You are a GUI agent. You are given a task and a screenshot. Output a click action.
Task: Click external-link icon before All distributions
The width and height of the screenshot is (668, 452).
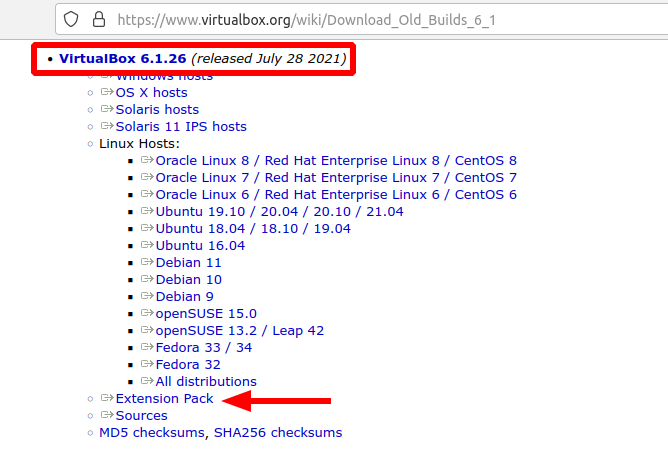[147, 381]
